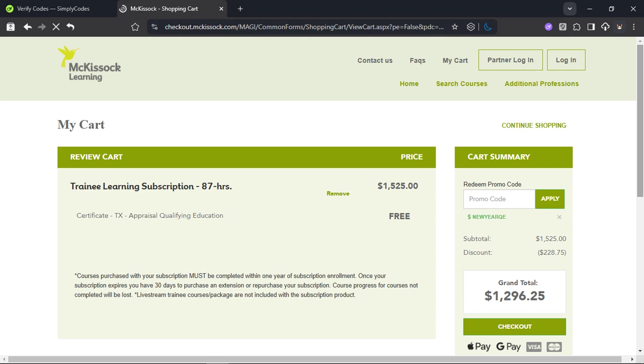
Task: Proceed with the CHECKOUT button
Action: coord(514,327)
